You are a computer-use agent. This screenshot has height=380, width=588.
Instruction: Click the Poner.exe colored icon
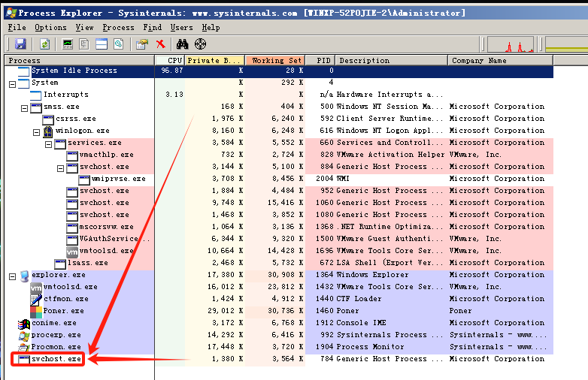[x=36, y=312]
